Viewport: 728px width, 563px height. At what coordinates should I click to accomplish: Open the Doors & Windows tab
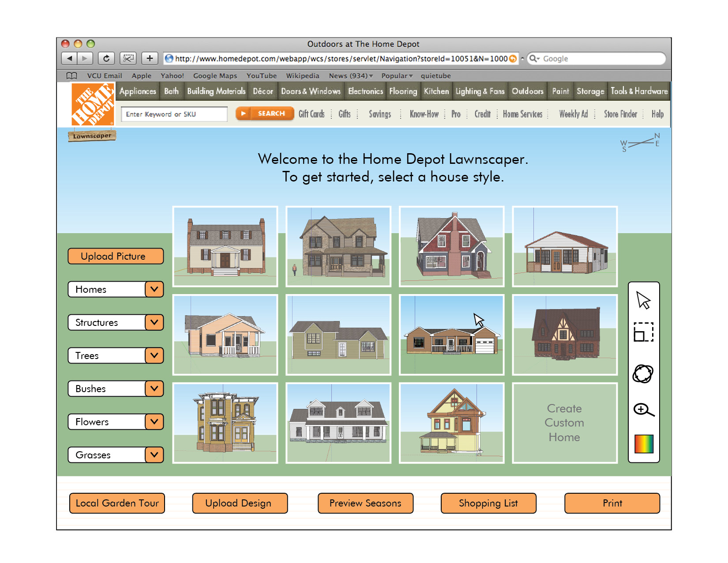(311, 91)
